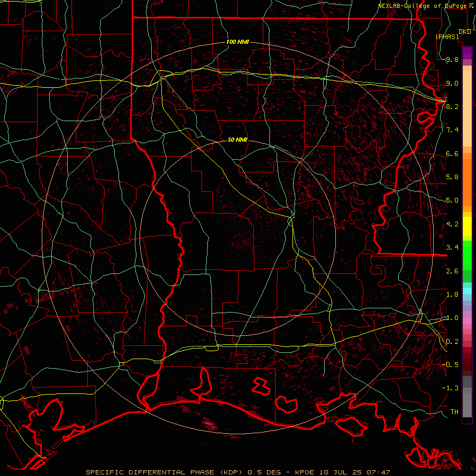
Task: Pick the pink color bar segment
Action: 467,321
